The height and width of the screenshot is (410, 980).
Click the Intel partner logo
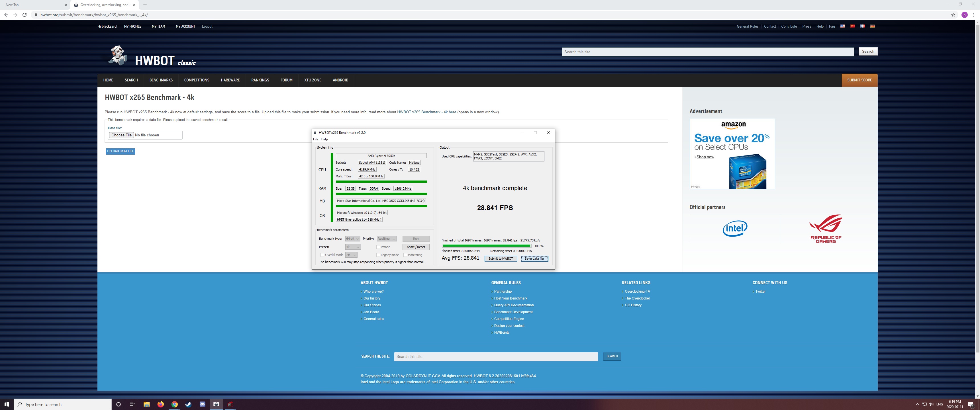click(x=735, y=228)
